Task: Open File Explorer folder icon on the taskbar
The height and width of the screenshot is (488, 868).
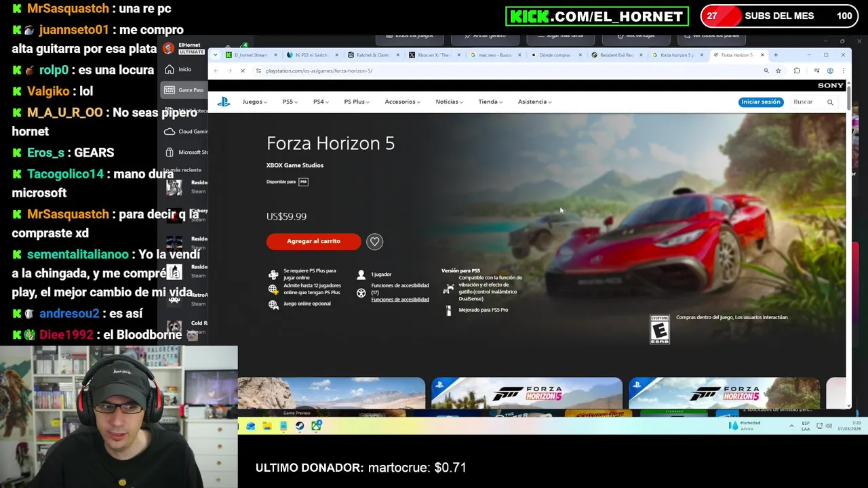Action: (267, 426)
